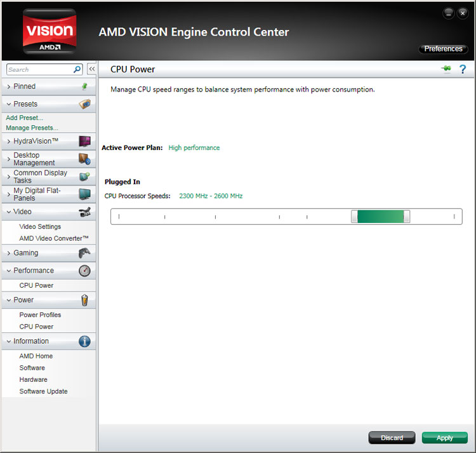Click the Presets box icon
476x453 pixels.
point(84,104)
